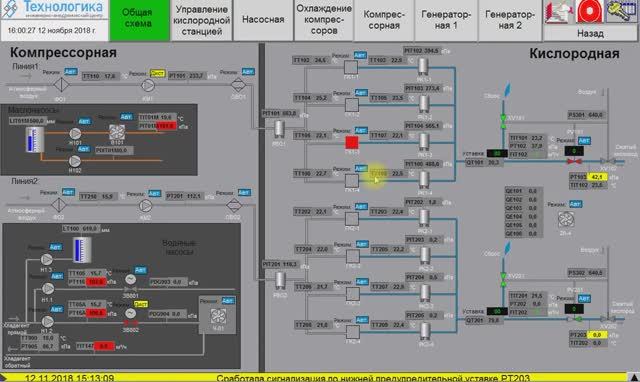
Task: Switch to Охлаждение компрессоров tab
Action: pyautogui.click(x=324, y=20)
